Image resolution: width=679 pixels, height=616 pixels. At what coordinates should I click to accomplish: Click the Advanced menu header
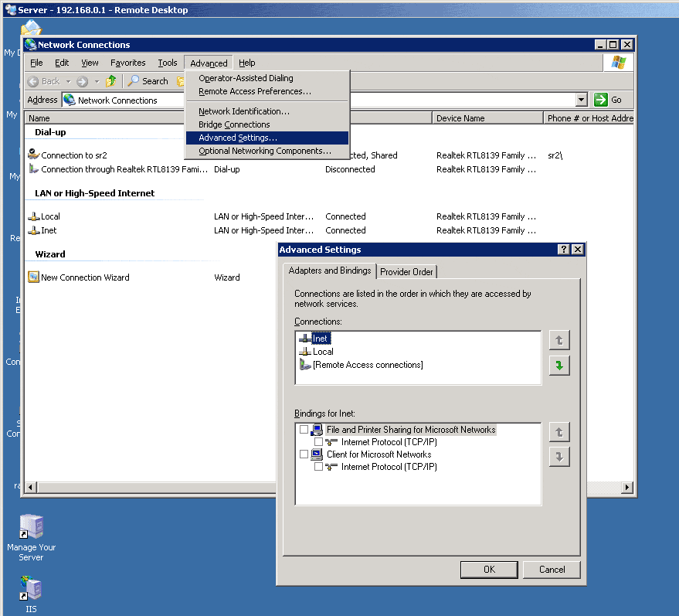tap(209, 63)
